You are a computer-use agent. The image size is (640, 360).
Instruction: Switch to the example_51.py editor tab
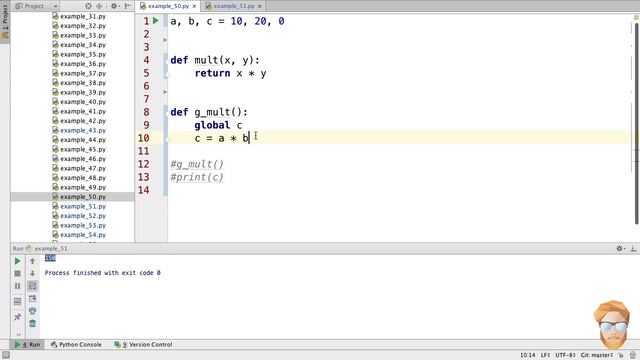pyautogui.click(x=234, y=6)
